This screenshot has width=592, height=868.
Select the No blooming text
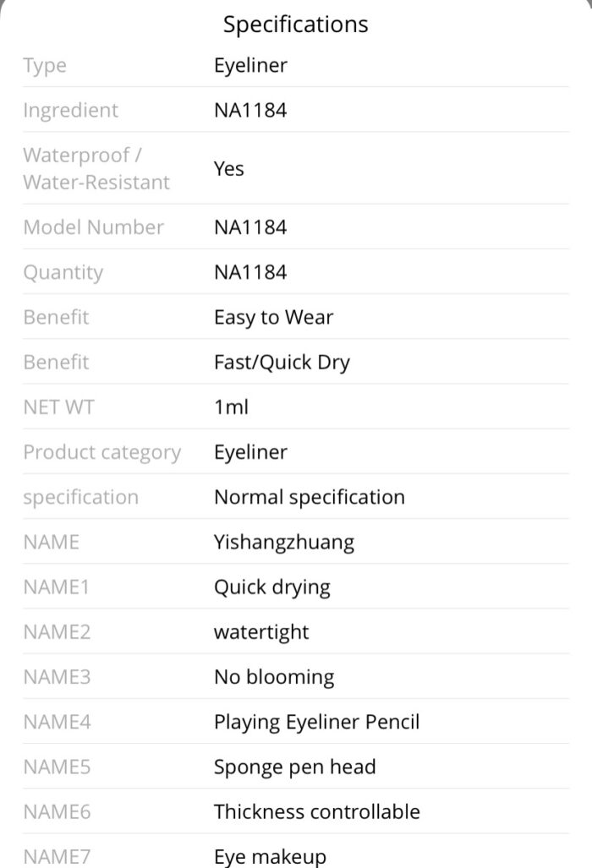click(x=274, y=677)
